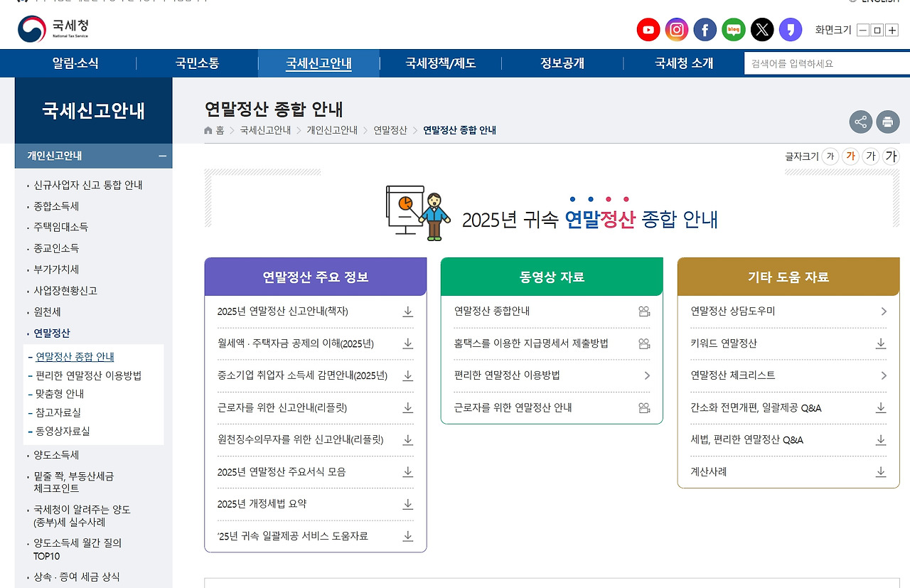
Task: Download 계산사례 from 기타 도움 자료
Action: (880, 471)
